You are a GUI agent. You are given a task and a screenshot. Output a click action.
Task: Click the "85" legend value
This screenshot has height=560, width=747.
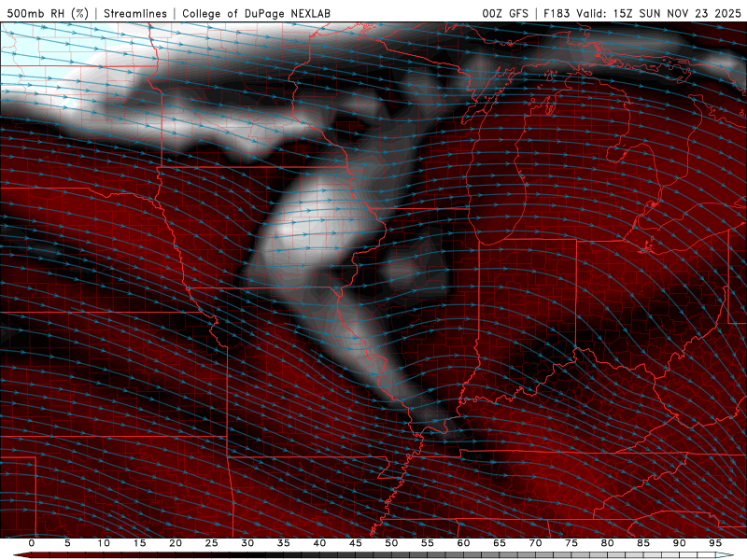[643, 543]
